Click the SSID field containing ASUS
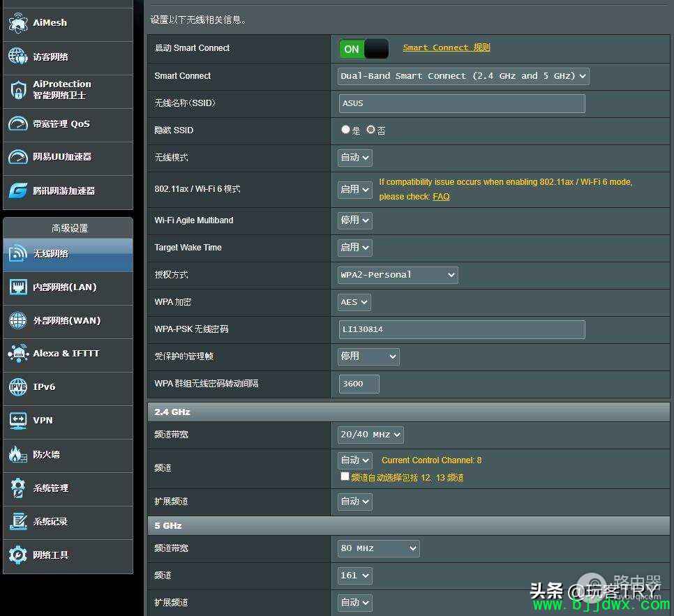674x616 pixels. (462, 104)
